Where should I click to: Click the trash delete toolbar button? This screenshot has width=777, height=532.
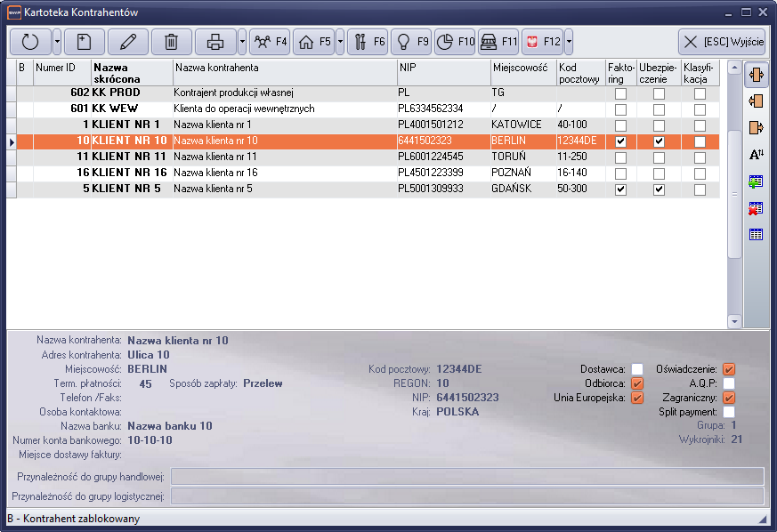coord(172,42)
